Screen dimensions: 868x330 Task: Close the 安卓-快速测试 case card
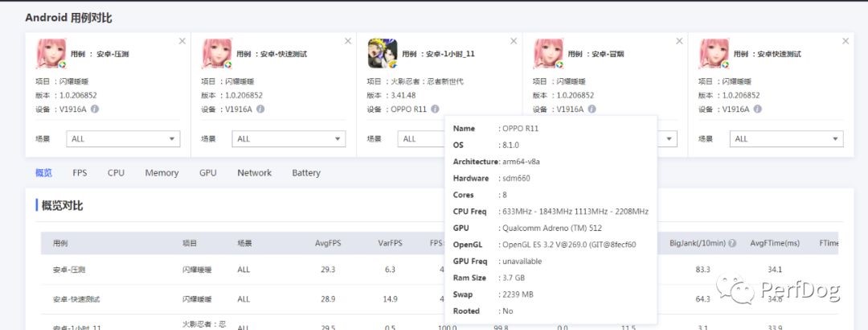(348, 41)
